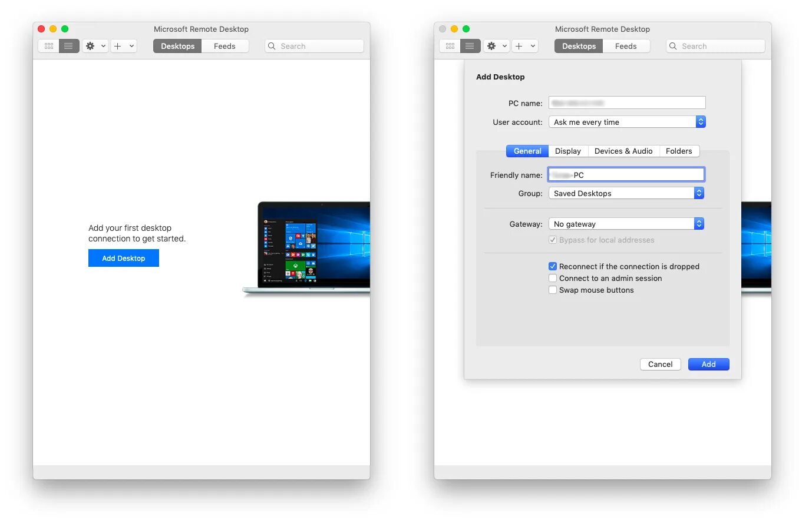This screenshot has height=523, width=812.
Task: Click the plus add icon in left window
Action: pos(118,46)
